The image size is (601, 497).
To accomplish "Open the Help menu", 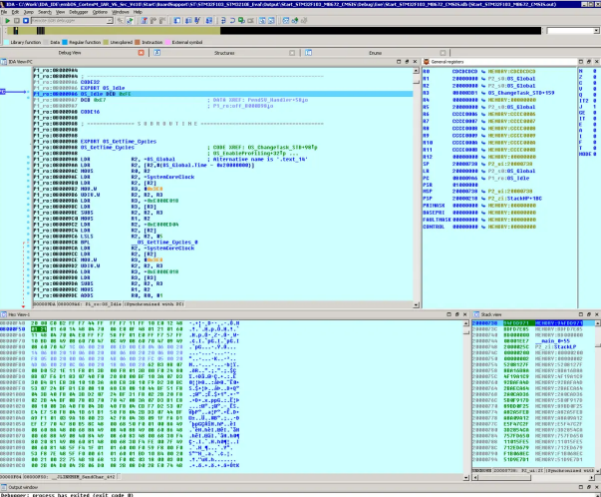I will coord(138,12).
